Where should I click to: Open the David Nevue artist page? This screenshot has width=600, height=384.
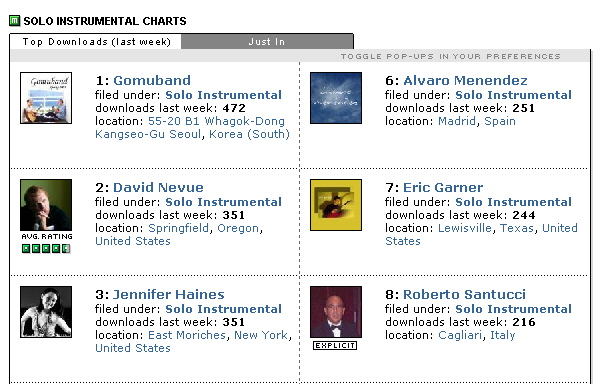[x=158, y=187]
